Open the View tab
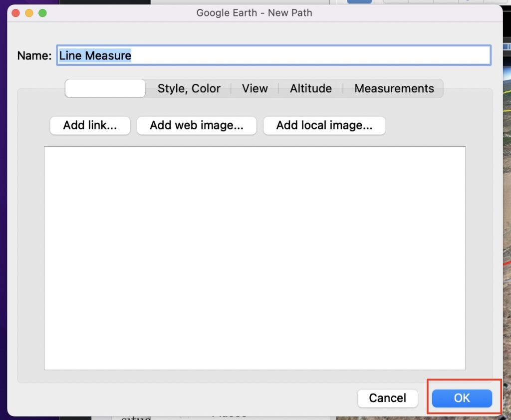This screenshot has height=420, width=511. coord(255,88)
